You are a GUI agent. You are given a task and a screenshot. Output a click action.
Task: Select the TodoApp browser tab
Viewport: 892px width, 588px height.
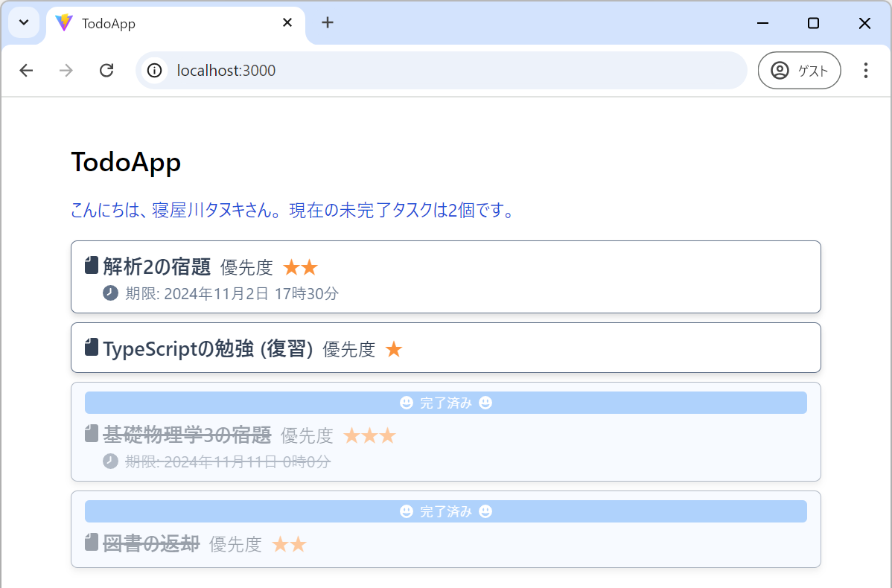tap(164, 24)
